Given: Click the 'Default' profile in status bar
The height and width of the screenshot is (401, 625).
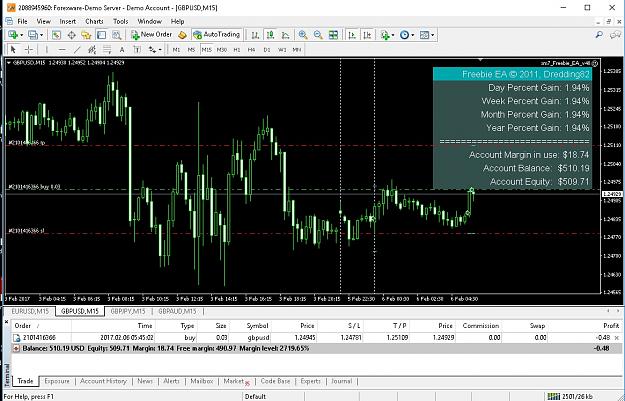Looking at the screenshot, I should click(255, 396).
